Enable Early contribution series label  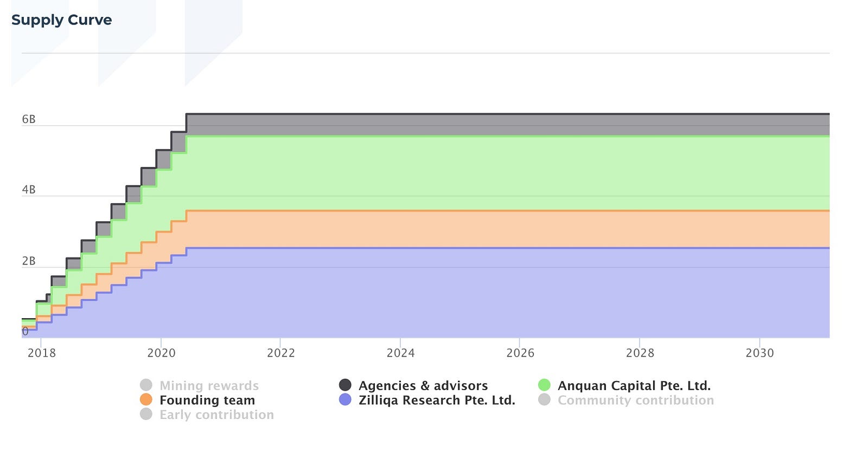[x=216, y=415]
